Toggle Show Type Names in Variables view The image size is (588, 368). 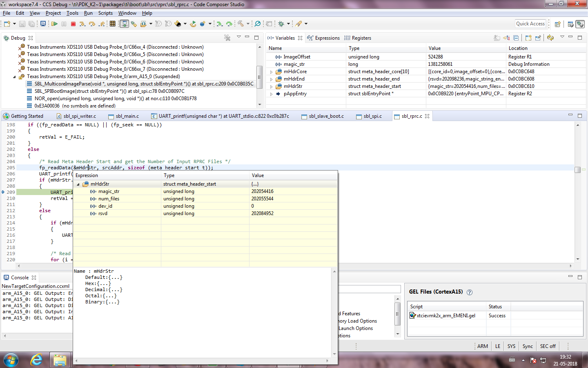497,38
